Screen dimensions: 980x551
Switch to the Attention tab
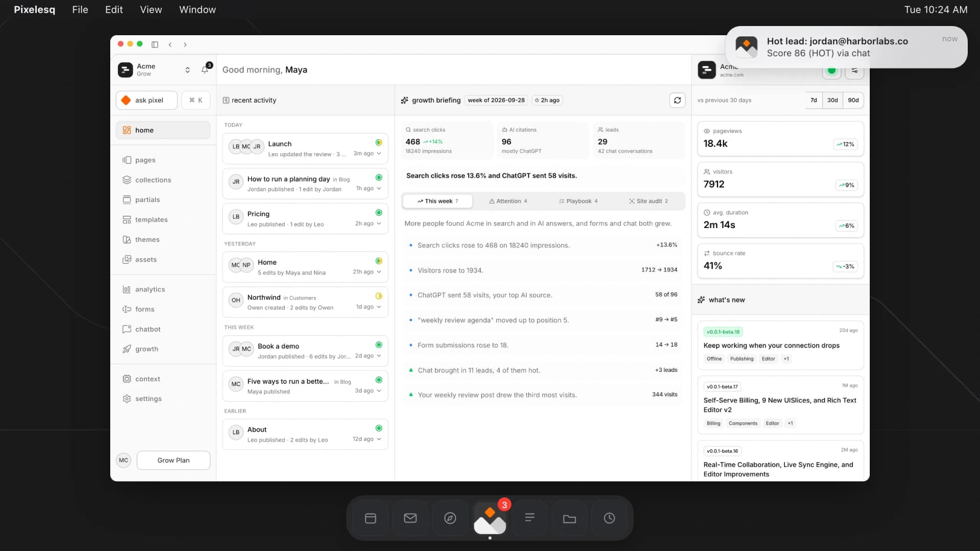click(508, 201)
